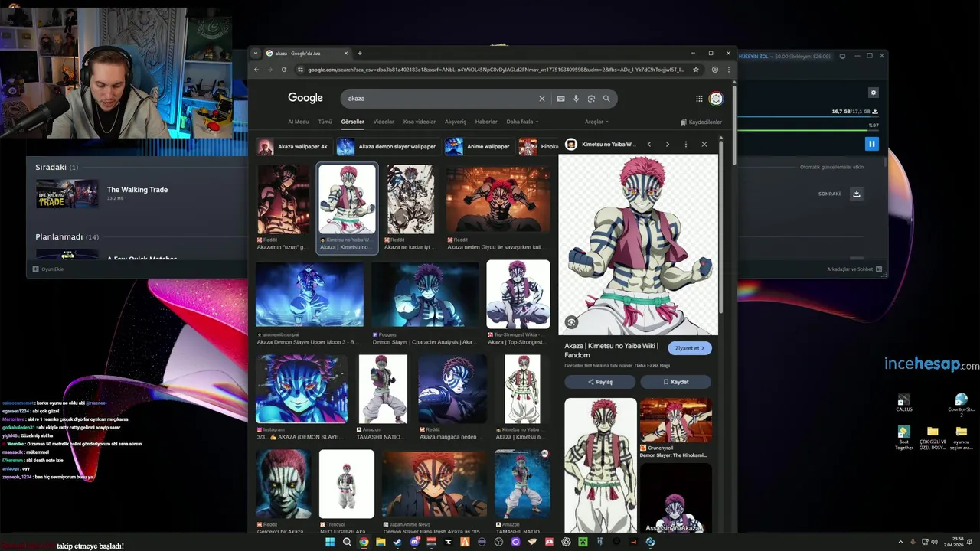Open Steam from the taskbar
The image size is (980, 551).
pos(397,542)
